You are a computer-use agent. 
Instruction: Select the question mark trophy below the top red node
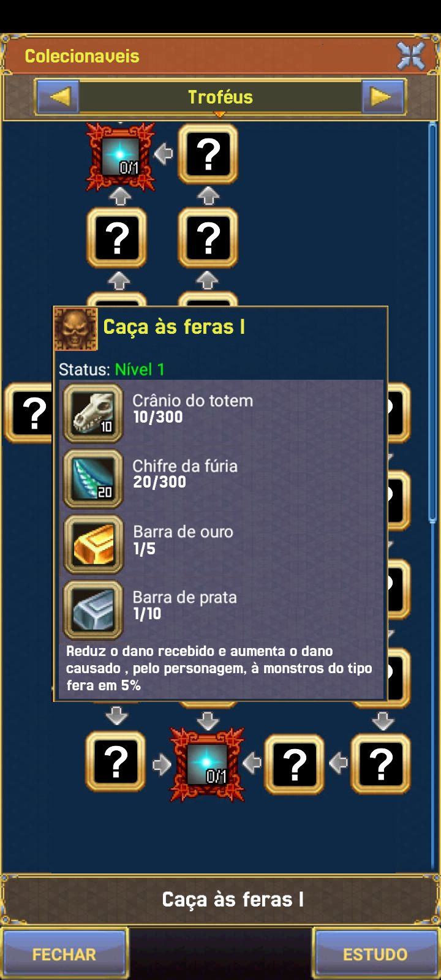[117, 238]
